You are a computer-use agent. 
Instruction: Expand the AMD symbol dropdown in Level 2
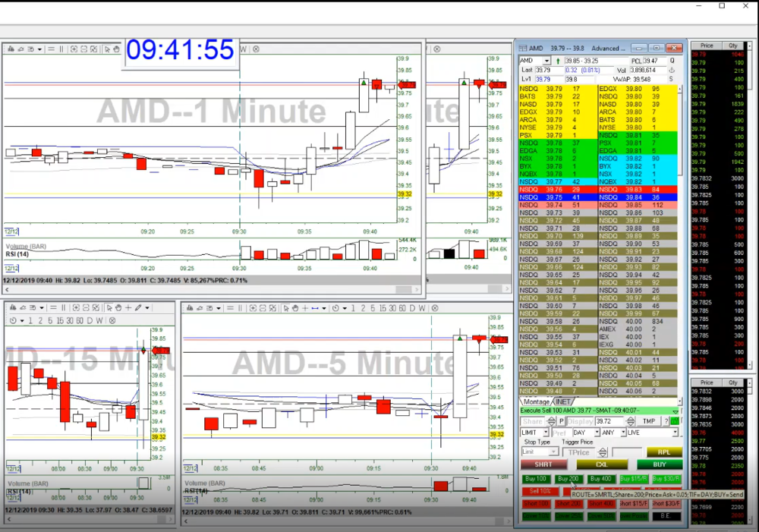(x=547, y=61)
